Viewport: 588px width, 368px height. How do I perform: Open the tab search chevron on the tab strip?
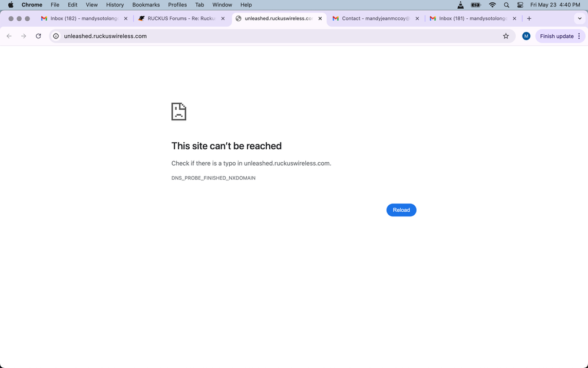point(579,18)
